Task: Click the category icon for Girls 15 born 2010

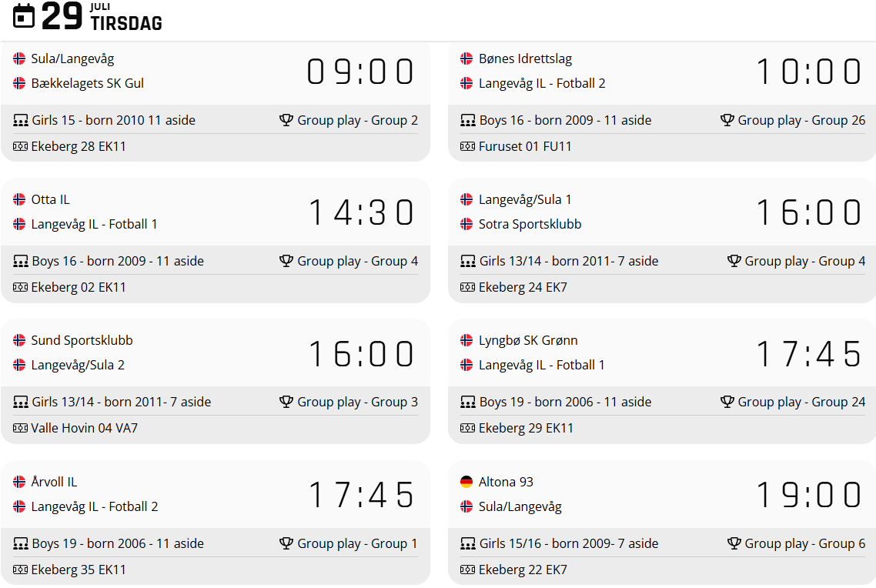Action: 21,120
